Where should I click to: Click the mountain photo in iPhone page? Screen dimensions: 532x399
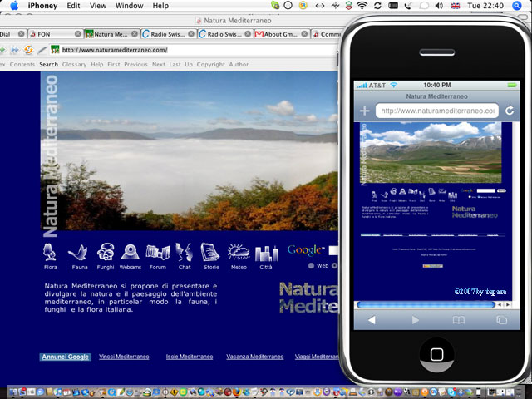(431, 152)
